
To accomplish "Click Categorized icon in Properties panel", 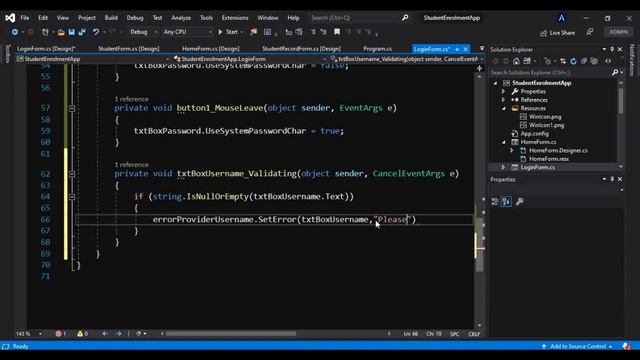I will [x=495, y=202].
